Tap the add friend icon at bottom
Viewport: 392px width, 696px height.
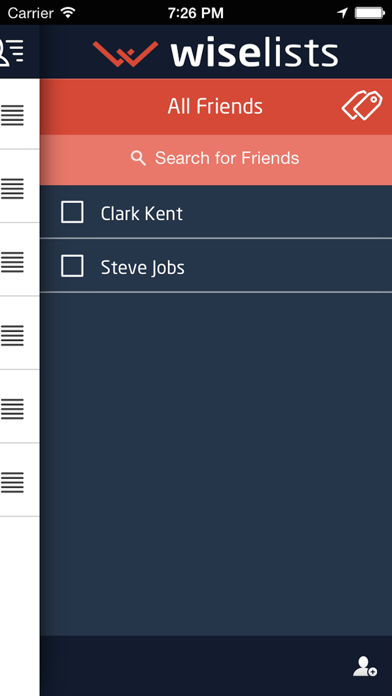pyautogui.click(x=365, y=666)
